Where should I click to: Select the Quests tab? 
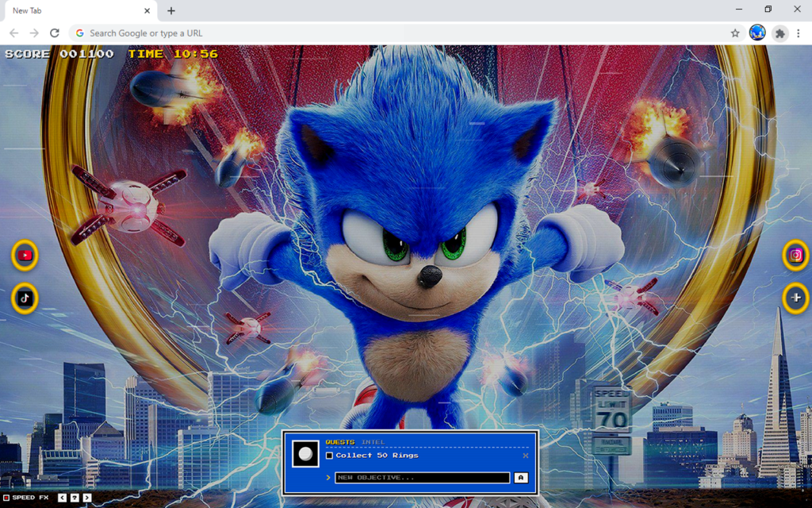coord(339,442)
